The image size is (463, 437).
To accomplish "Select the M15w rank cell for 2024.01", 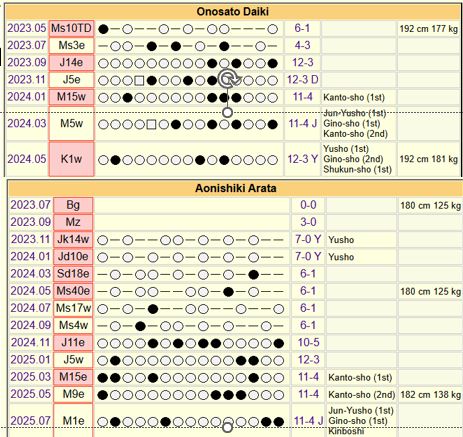I will (x=71, y=97).
